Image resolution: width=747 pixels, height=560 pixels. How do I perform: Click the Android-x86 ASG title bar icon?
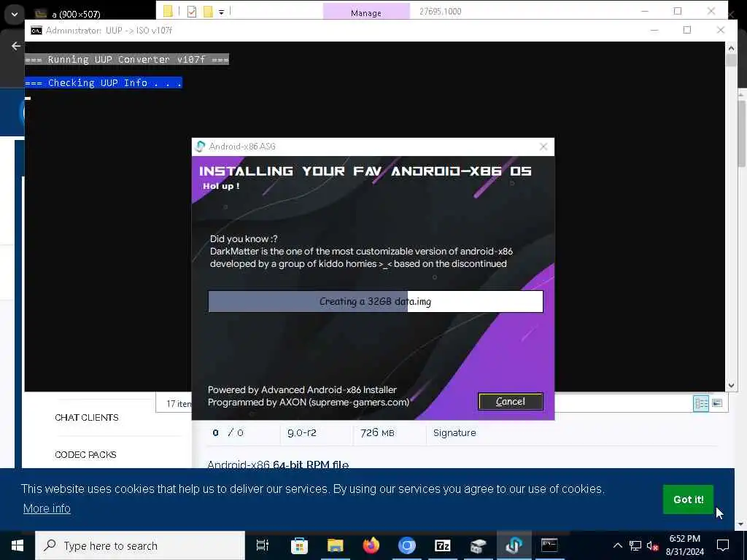[201, 146]
